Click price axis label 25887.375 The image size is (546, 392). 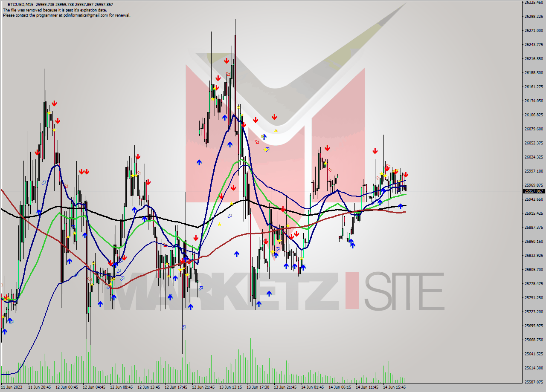(x=534, y=227)
